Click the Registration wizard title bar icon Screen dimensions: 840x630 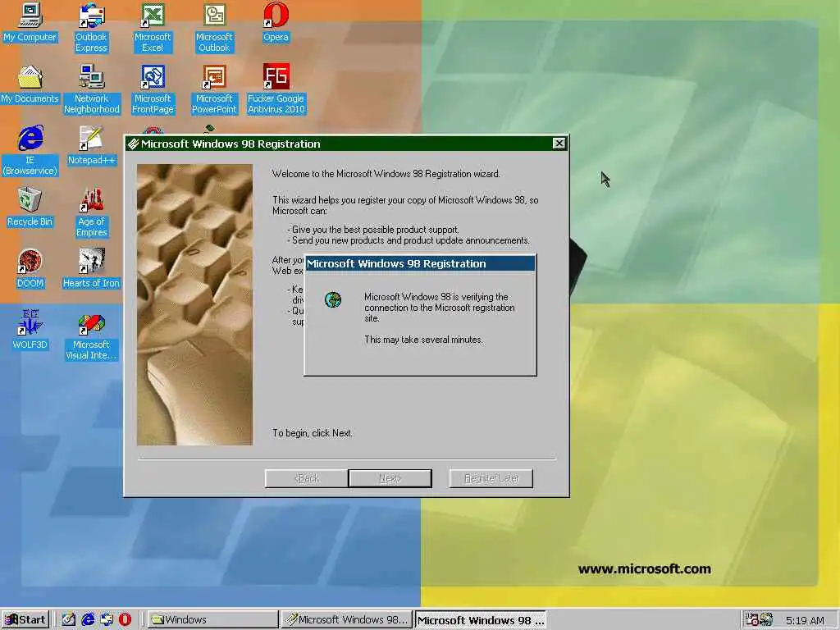tap(134, 144)
